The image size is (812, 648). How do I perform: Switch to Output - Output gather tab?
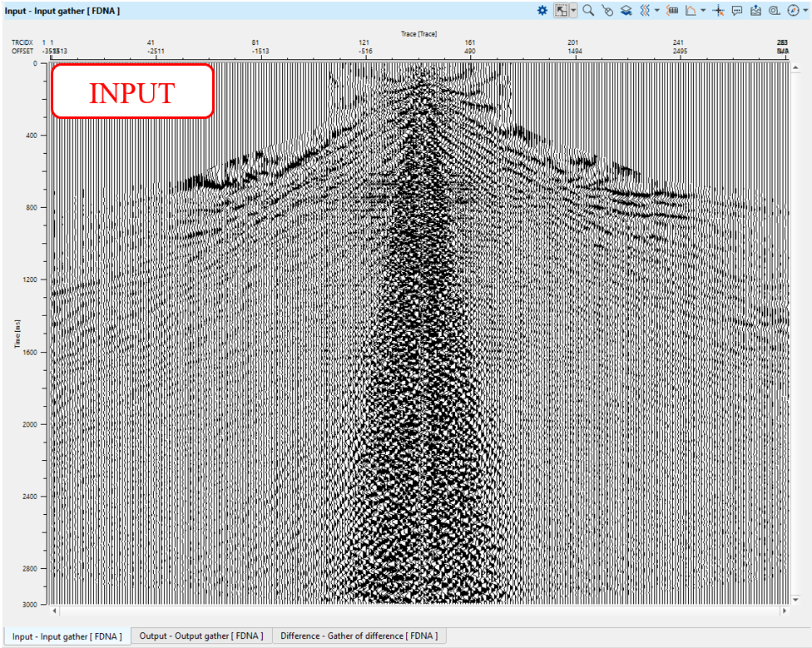pos(201,636)
